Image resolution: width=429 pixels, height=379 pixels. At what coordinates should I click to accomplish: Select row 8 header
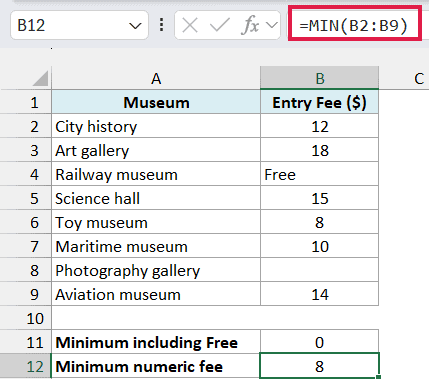point(26,270)
